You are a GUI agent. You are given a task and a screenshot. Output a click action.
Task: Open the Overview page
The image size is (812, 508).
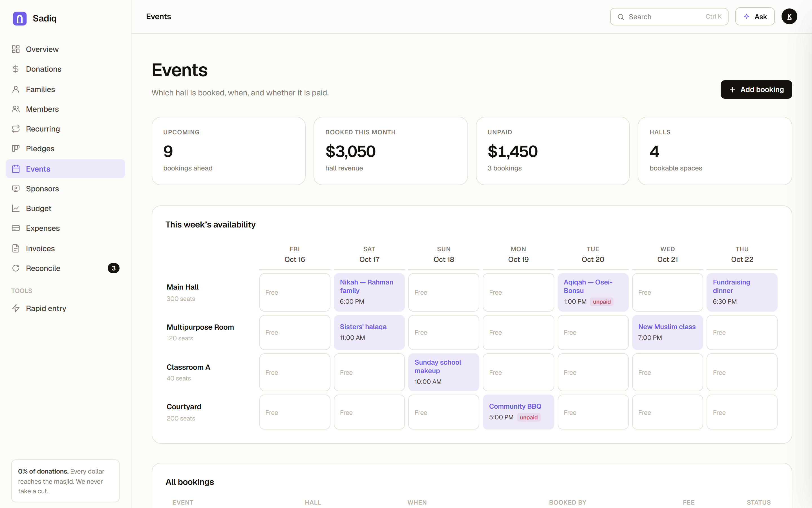[x=65, y=49]
